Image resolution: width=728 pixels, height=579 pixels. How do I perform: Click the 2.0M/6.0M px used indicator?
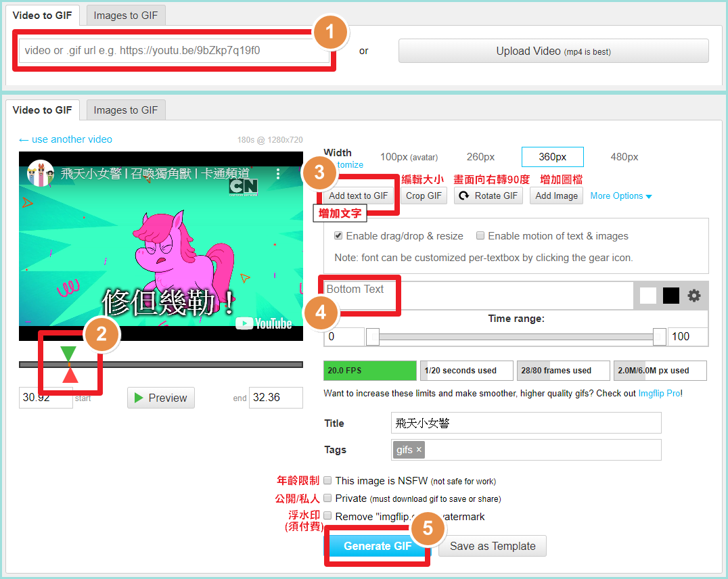point(660,371)
